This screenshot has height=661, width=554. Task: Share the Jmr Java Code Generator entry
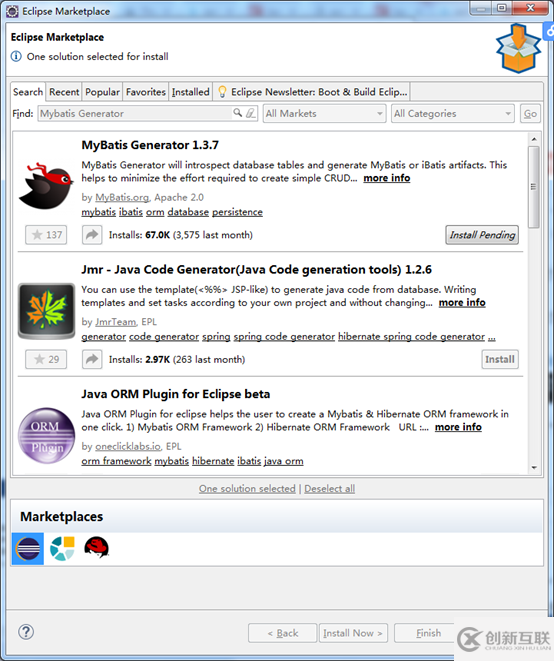[92, 359]
